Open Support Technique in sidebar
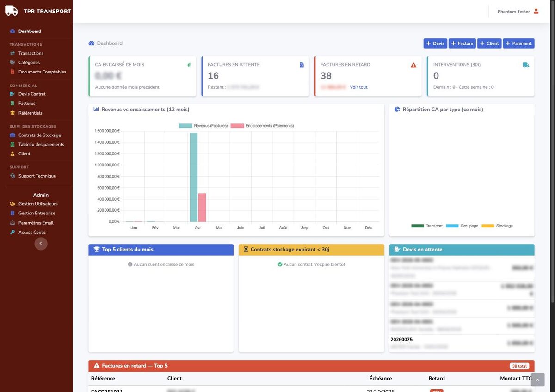 pyautogui.click(x=36, y=176)
